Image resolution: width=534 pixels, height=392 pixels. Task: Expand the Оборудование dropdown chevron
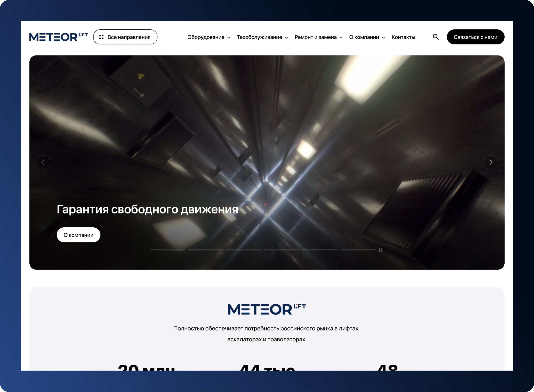(229, 38)
